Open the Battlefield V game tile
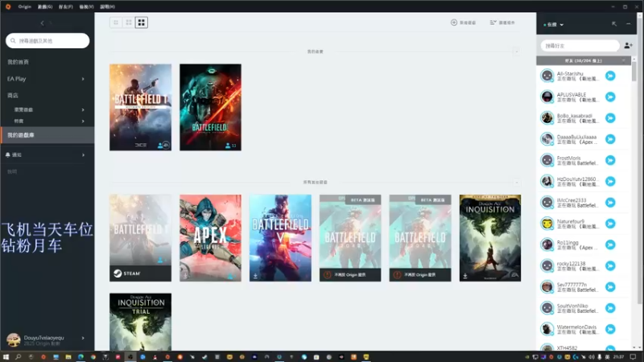The height and width of the screenshot is (362, 644). (280, 238)
